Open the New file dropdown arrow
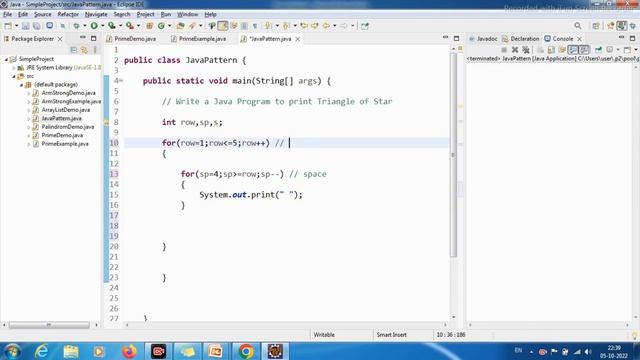 (x=16, y=26)
